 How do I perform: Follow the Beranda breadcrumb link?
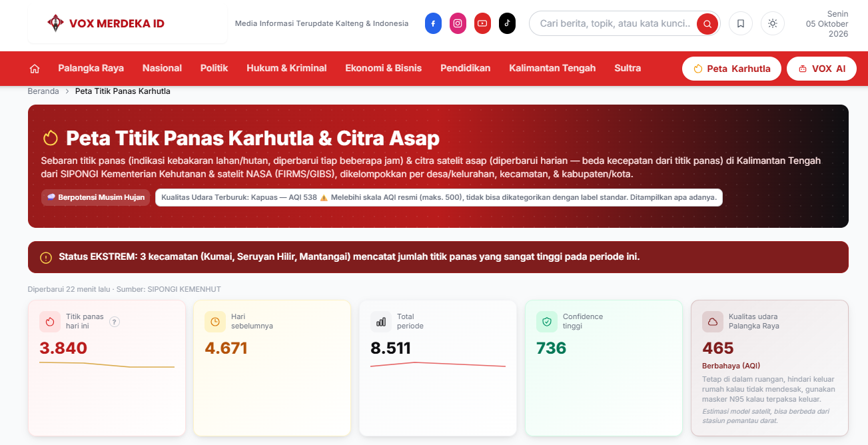pos(43,91)
